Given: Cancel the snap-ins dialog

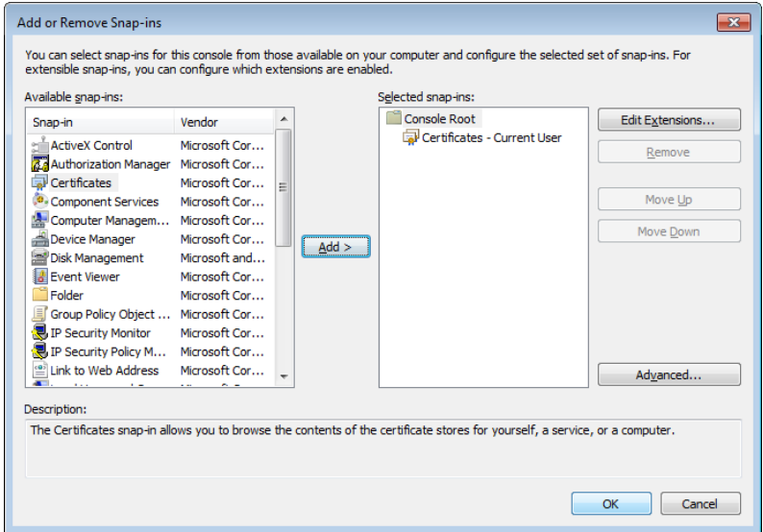Looking at the screenshot, I should [x=701, y=503].
